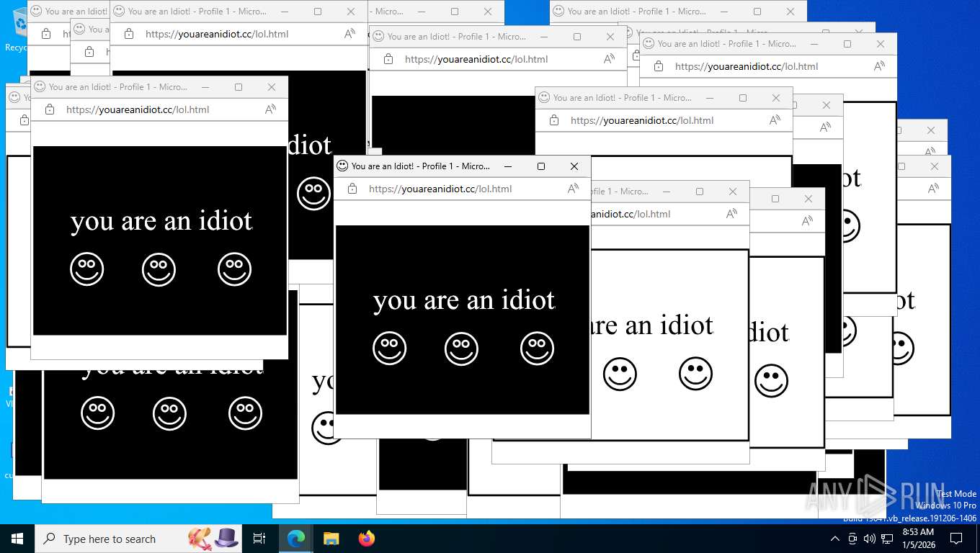Click lock icon in top-left Edge window
The width and height of the screenshot is (980, 553).
pyautogui.click(x=129, y=34)
